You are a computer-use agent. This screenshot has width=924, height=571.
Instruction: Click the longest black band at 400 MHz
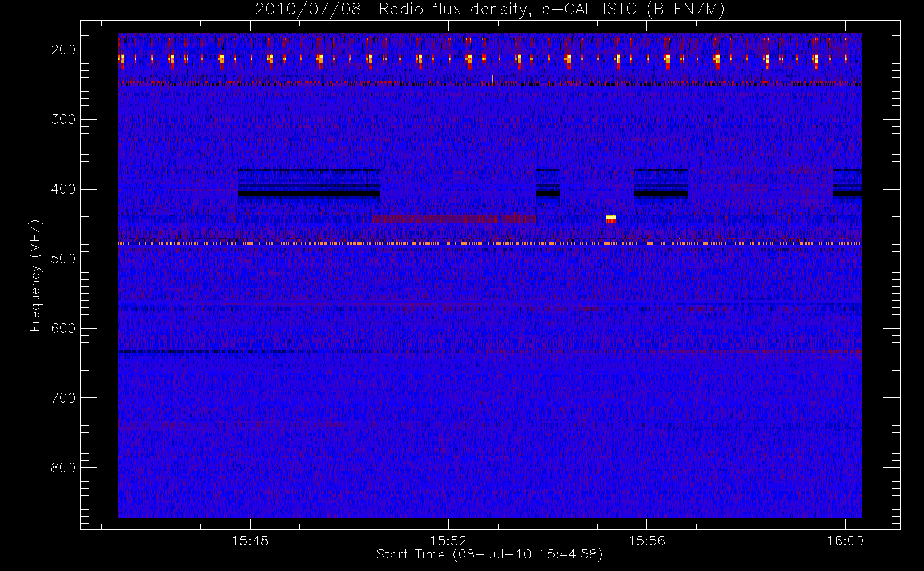click(x=310, y=194)
